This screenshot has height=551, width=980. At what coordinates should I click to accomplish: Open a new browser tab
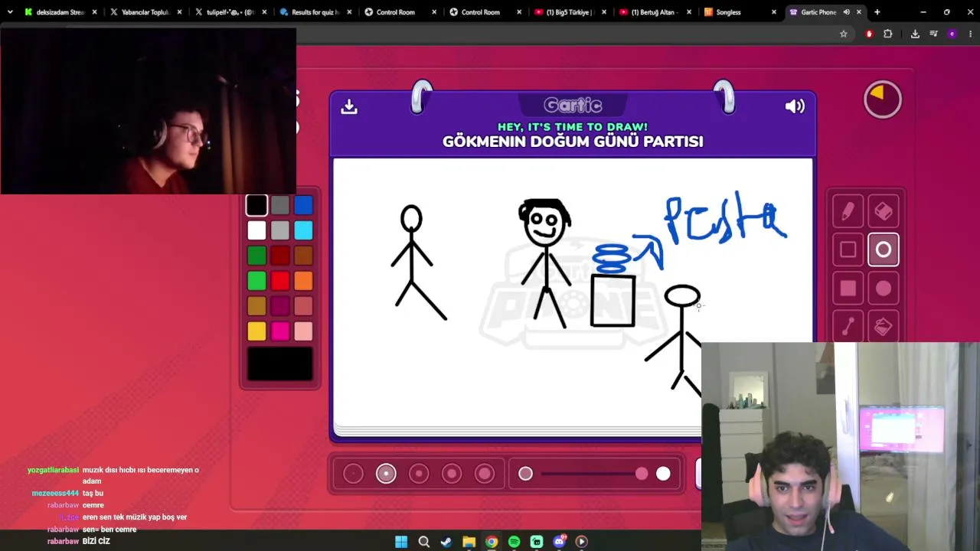(877, 12)
